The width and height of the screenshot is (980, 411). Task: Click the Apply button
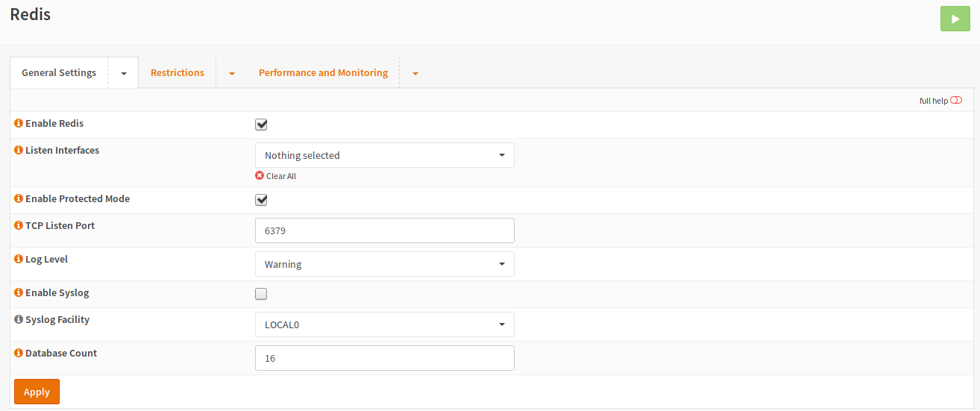[x=37, y=392]
